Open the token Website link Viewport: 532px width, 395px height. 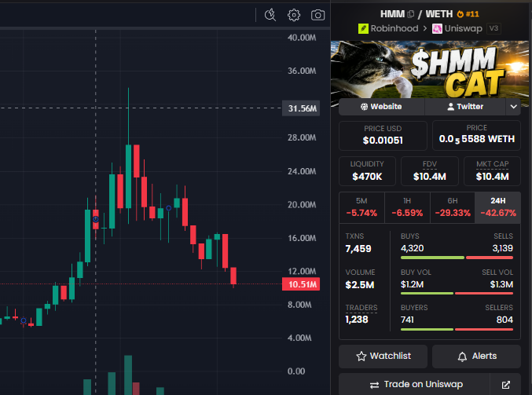coord(382,107)
